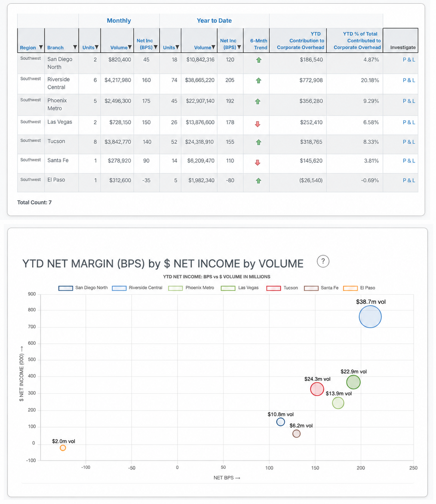Viewport: 436px width, 504px height.
Task: Sort by the 6-Mnth Trend column header
Action: [259, 44]
